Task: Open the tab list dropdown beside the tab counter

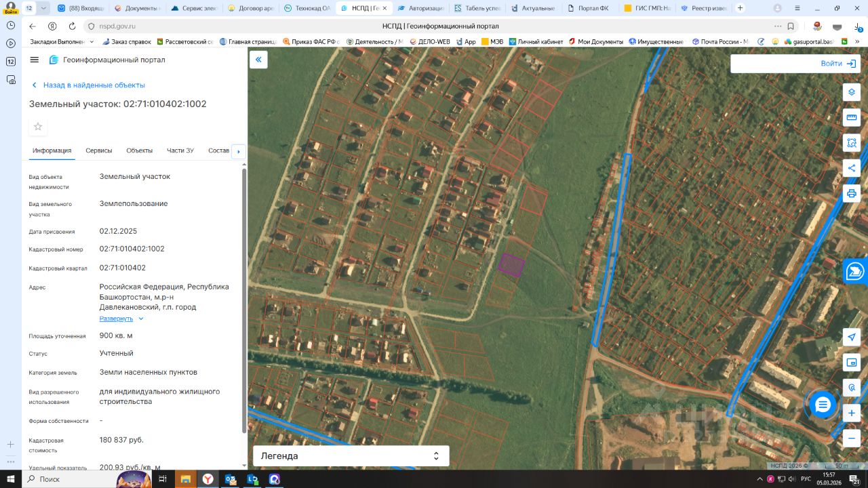Action: (44, 8)
